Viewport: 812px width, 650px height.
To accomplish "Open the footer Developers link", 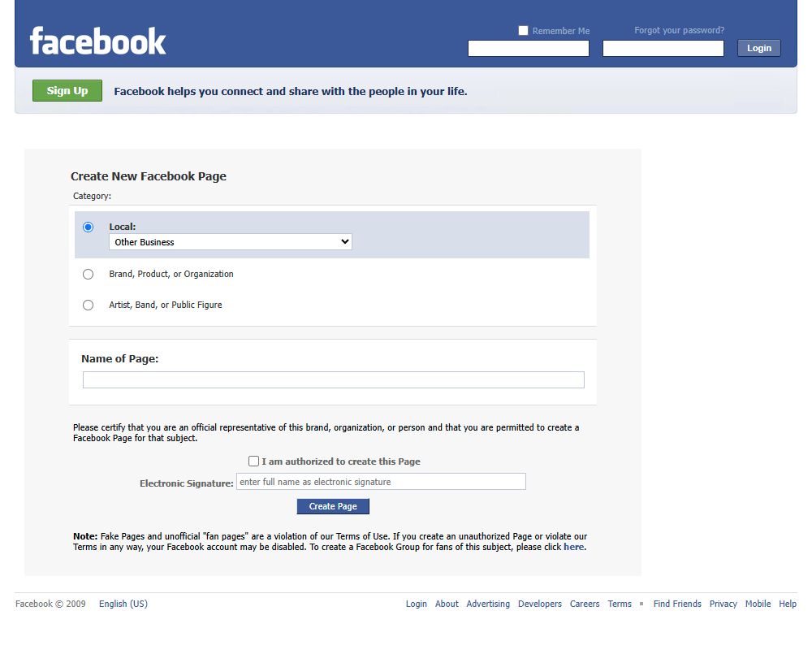I will [x=540, y=604].
